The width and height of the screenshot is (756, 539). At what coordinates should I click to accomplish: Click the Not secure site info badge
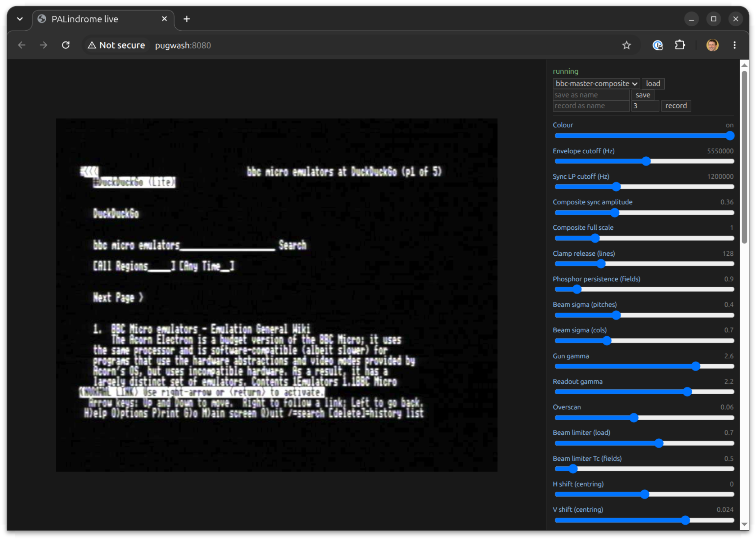116,45
